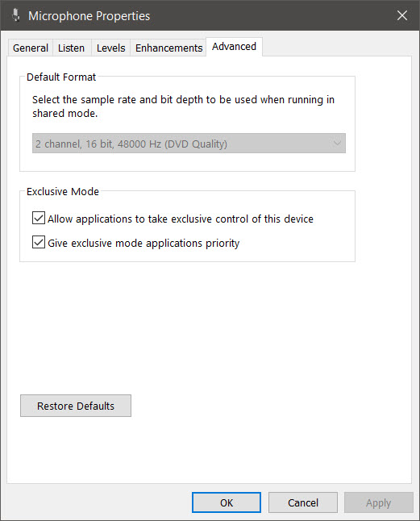Toggle Allow applications exclusive control checkbox
Screen dimensions: 420x521
pos(39,219)
